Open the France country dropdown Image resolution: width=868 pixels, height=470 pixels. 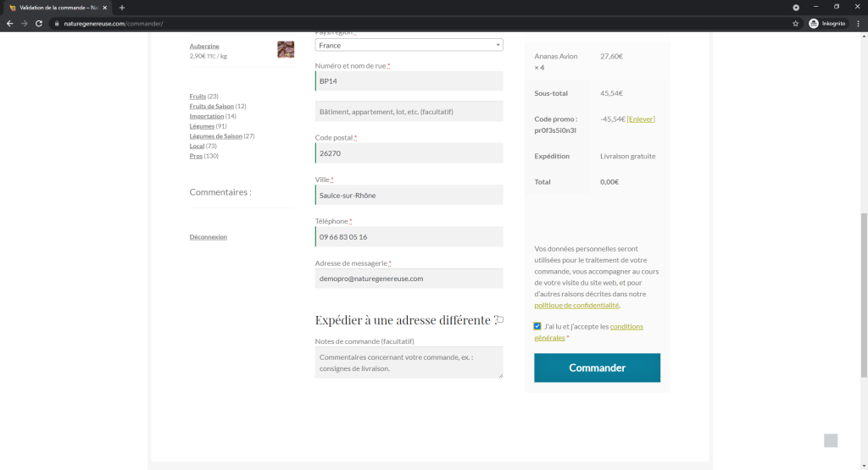(409, 46)
